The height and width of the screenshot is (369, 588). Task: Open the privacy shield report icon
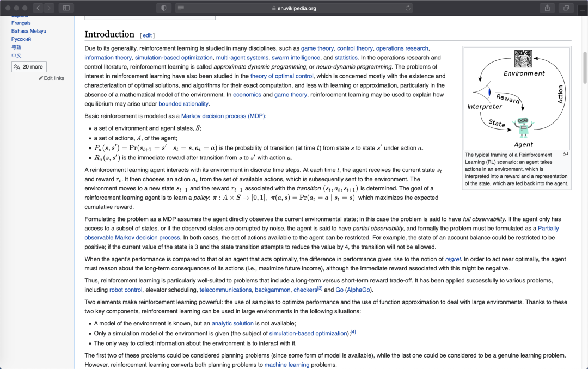[164, 8]
